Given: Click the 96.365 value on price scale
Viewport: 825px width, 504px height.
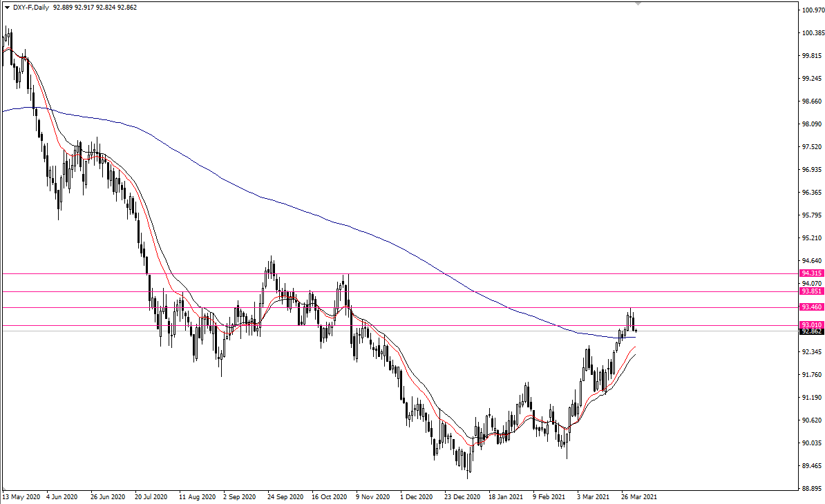Looking at the screenshot, I should [x=811, y=193].
